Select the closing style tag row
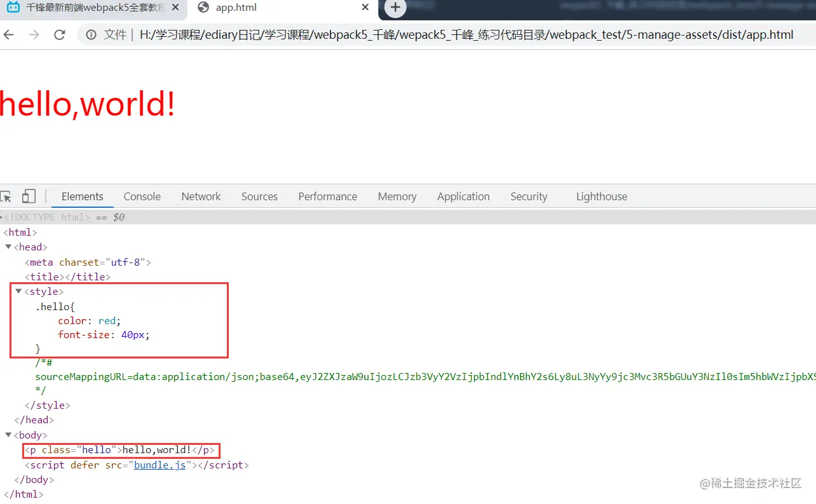Screen dimensions: 816x504 [x=48, y=405]
